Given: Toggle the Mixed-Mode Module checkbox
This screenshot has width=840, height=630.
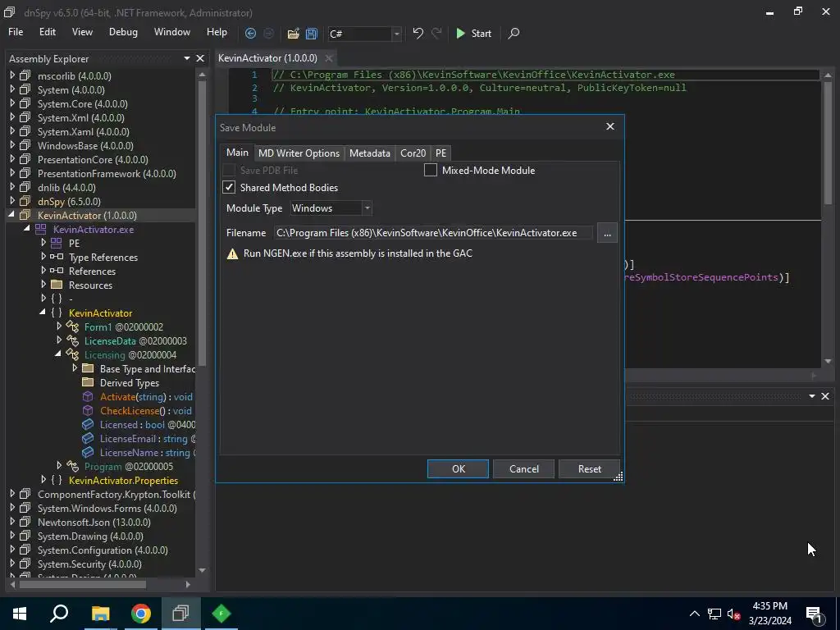Looking at the screenshot, I should point(430,171).
